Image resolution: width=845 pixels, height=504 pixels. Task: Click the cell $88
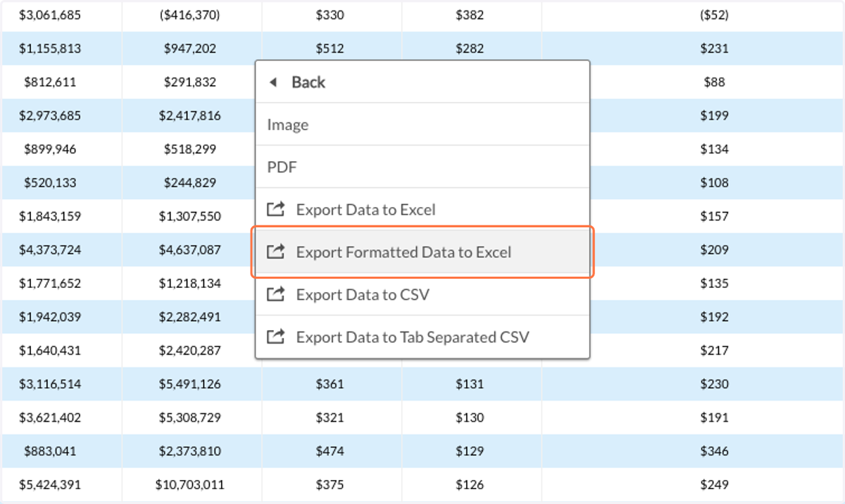(714, 82)
